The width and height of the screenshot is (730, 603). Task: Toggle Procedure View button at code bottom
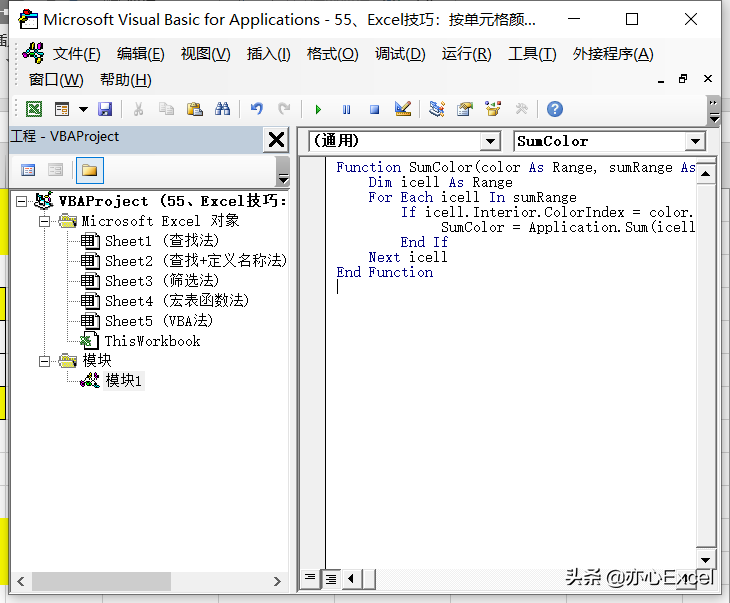pyautogui.click(x=310, y=578)
